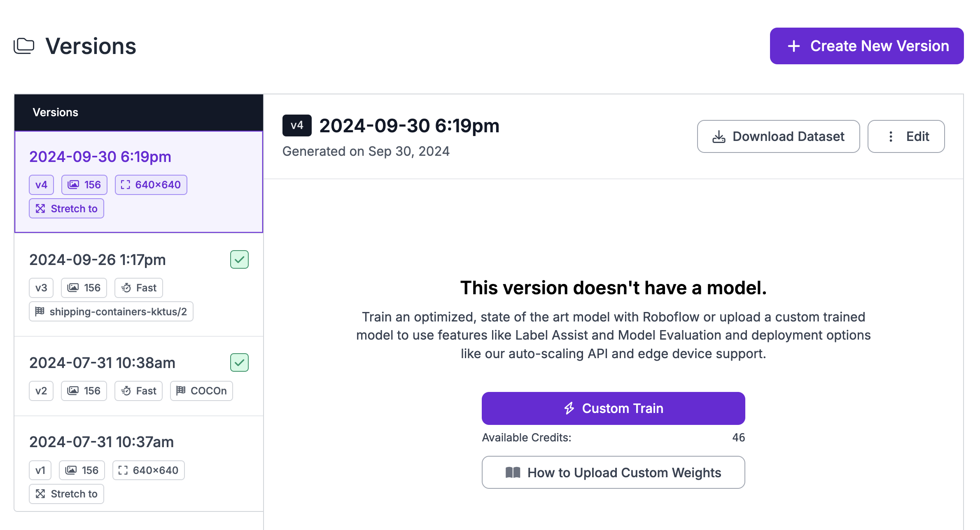This screenshot has height=530, width=980.
Task: Click the shipping-containers-kktus/2 checkpoint tag
Action: click(x=111, y=312)
